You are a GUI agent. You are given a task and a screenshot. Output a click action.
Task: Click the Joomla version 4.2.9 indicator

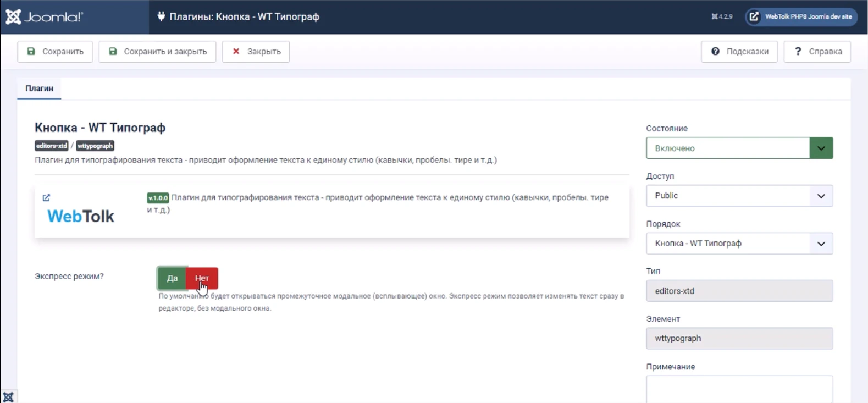point(722,16)
